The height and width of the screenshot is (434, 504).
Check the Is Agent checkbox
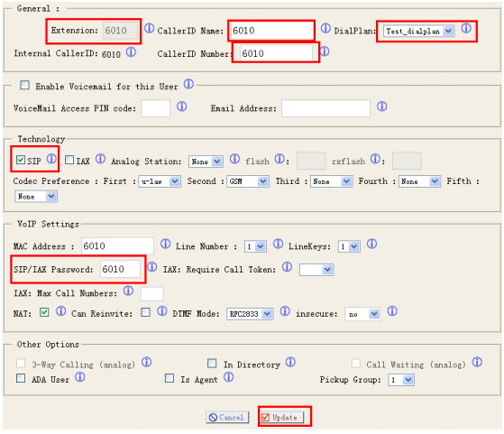click(170, 378)
